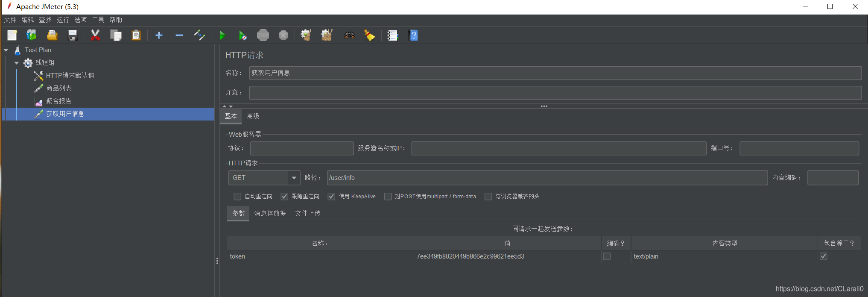Click Start no pauses icon
This screenshot has height=297, width=868.
243,35
